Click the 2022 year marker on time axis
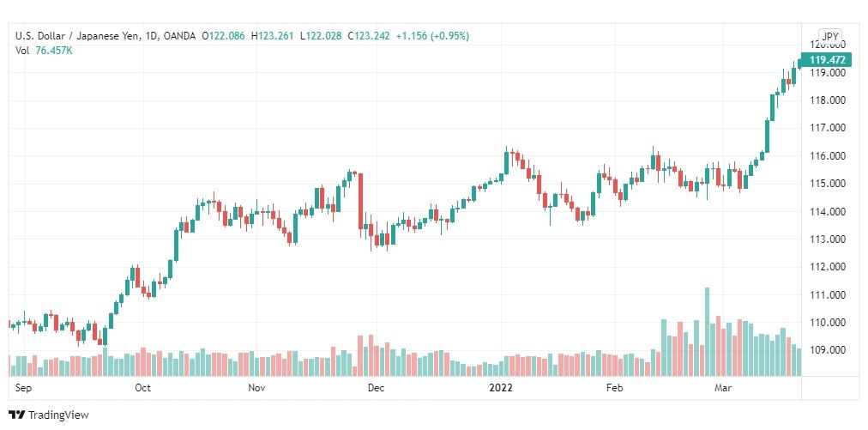 click(501, 388)
